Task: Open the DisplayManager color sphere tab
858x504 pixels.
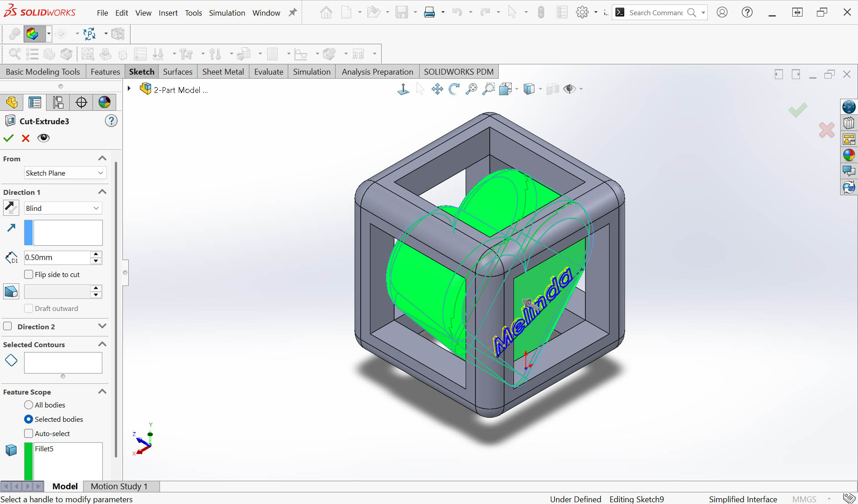Action: tap(104, 102)
